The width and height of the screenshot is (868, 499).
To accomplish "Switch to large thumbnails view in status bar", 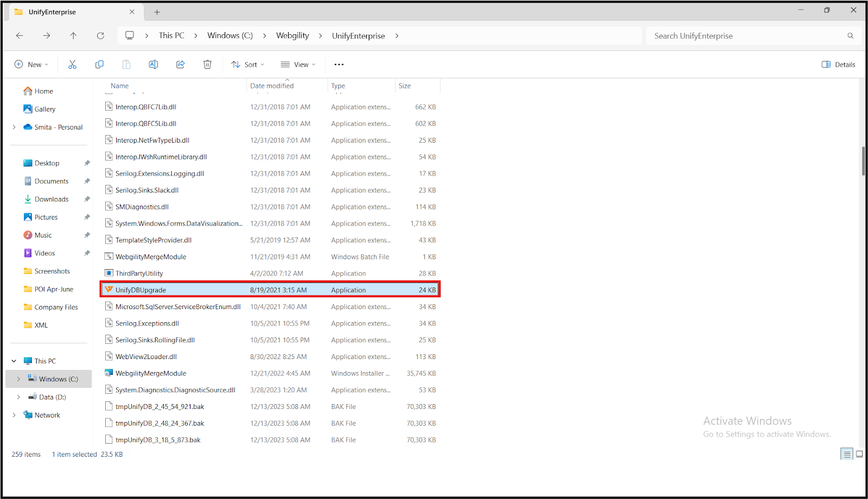I will coord(859,455).
